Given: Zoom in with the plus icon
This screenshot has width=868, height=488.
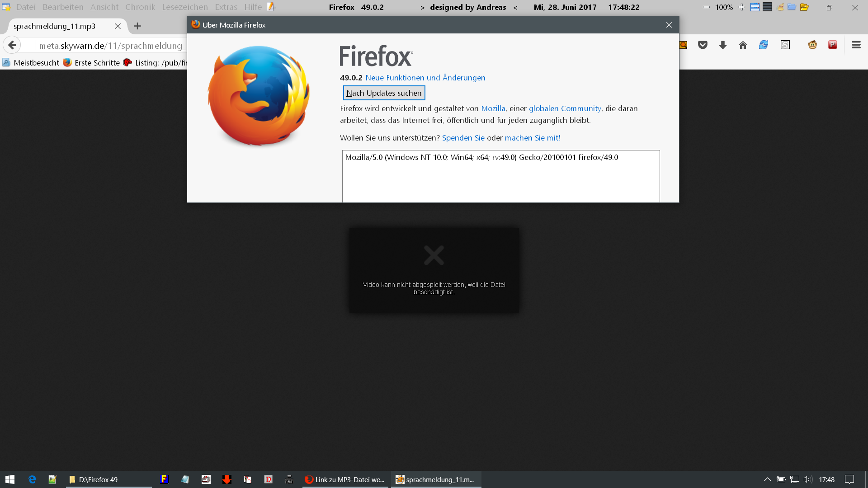Looking at the screenshot, I should click(x=741, y=7).
